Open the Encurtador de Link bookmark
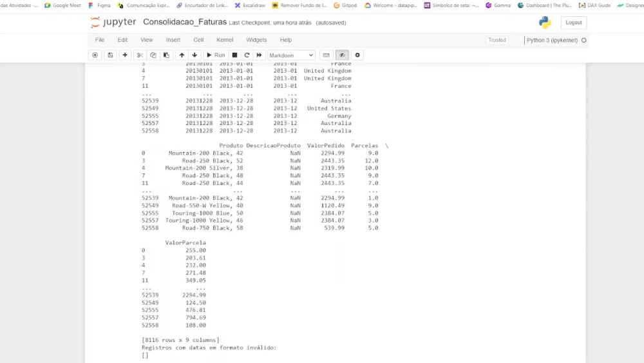 pos(202,5)
